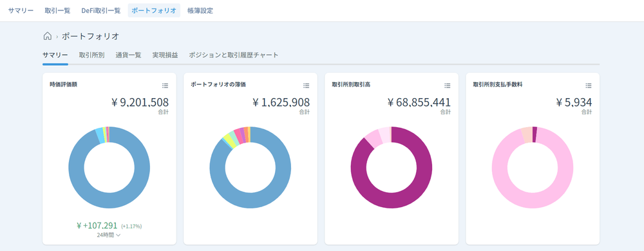The width and height of the screenshot is (644, 251).
Task: Open the ポジションと取引履歴チャート tab
Action: tap(234, 55)
